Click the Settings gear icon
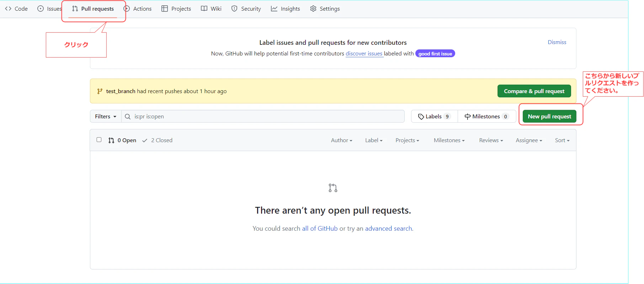 (x=313, y=9)
